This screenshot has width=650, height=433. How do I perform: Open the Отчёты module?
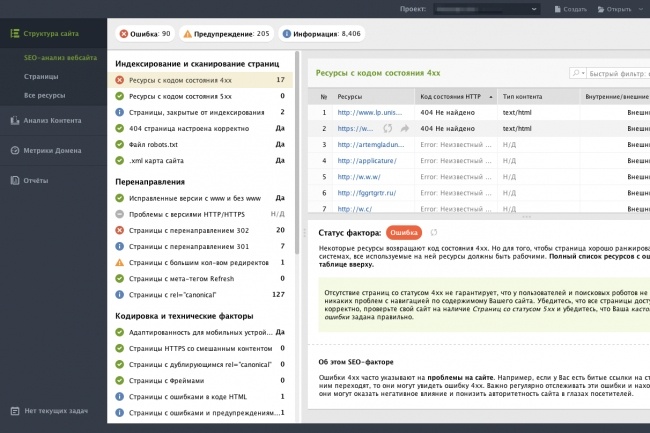point(53,180)
